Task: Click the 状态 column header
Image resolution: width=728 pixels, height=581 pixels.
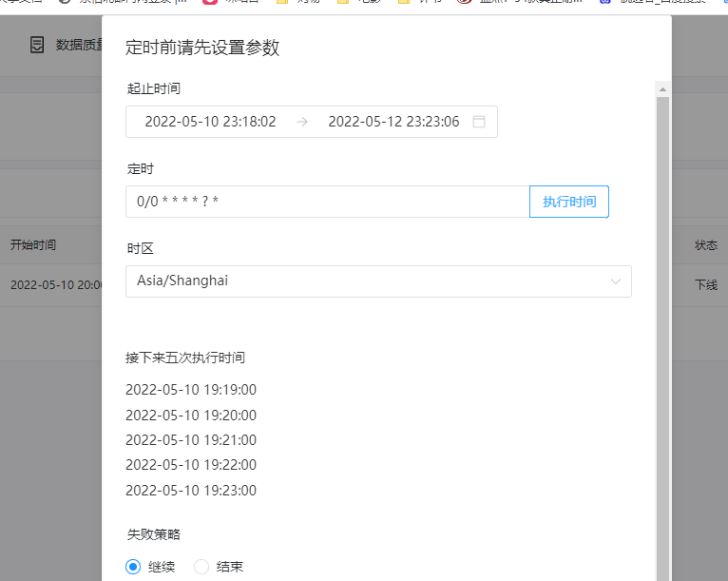Action: pos(706,244)
